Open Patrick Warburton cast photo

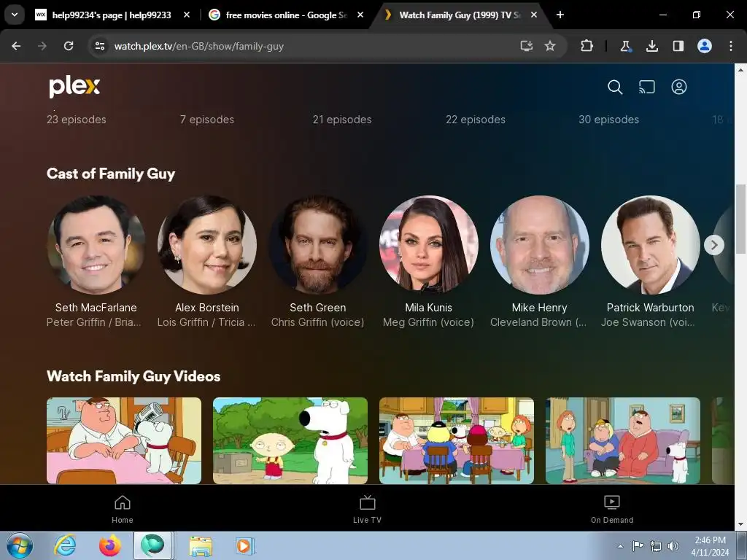click(x=650, y=244)
